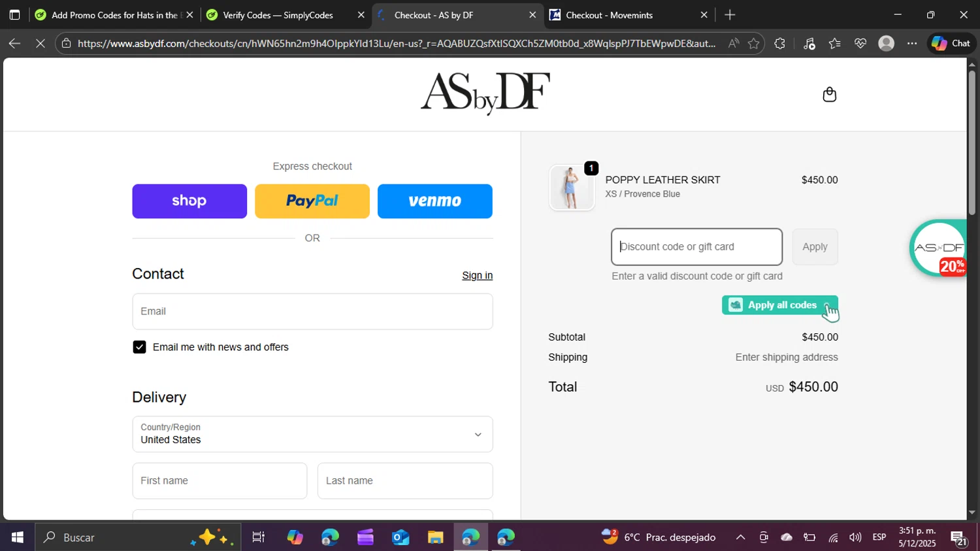Open Windows Start menu

[17, 537]
